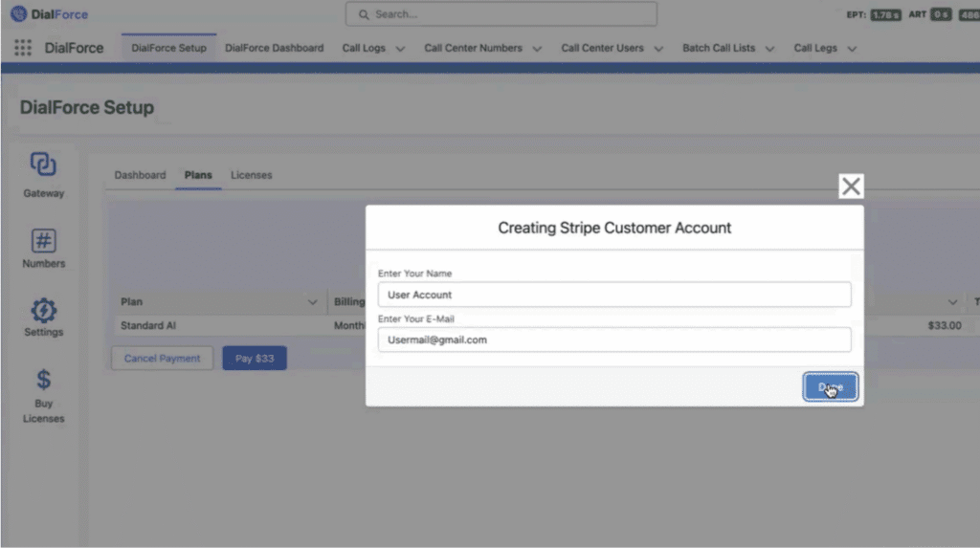The height and width of the screenshot is (548, 980).
Task: Expand the Call Logs dropdown chevron
Action: (x=400, y=49)
